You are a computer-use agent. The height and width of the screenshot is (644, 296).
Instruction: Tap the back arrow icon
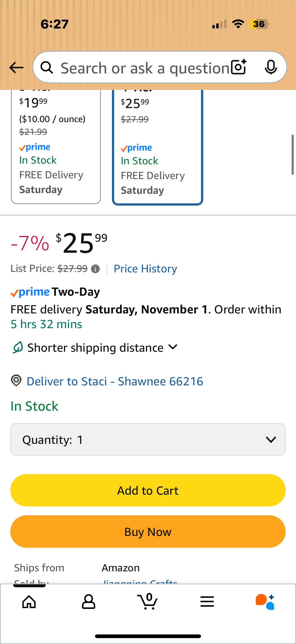(16, 68)
